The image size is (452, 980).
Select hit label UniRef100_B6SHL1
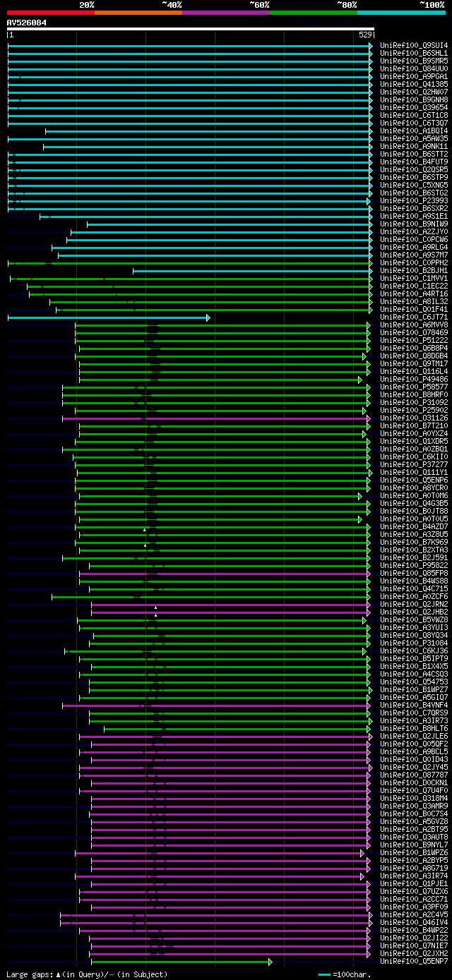[x=414, y=53]
